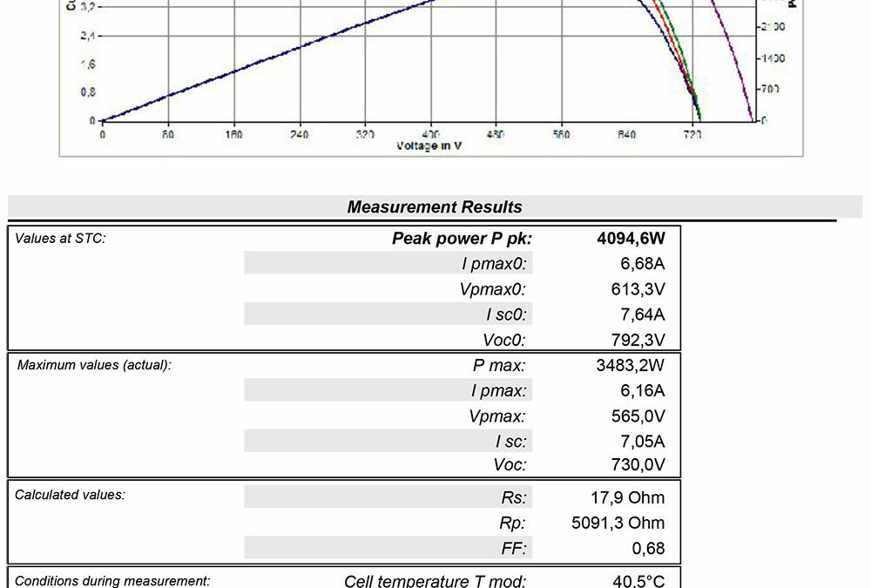
Task: Click the 240 tick on voltage axis
Action: (x=299, y=134)
